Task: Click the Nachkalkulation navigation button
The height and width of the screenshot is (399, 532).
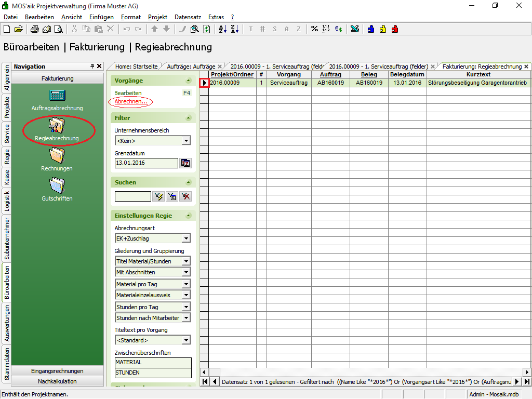Action: tap(57, 381)
